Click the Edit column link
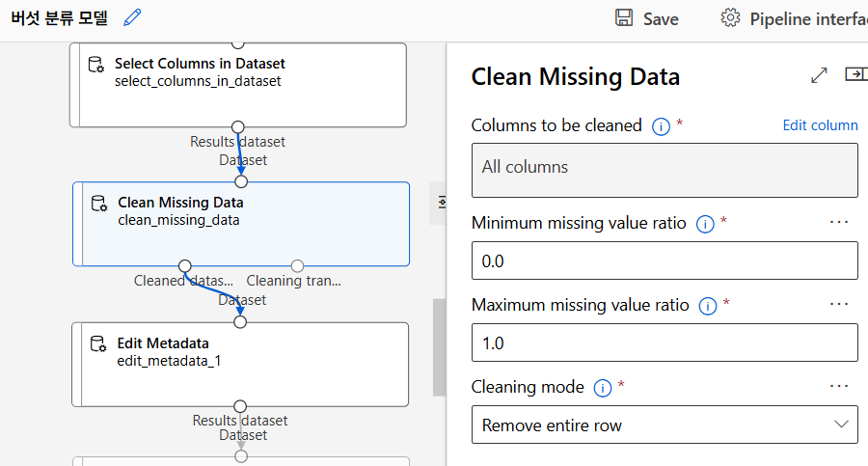 click(x=820, y=125)
